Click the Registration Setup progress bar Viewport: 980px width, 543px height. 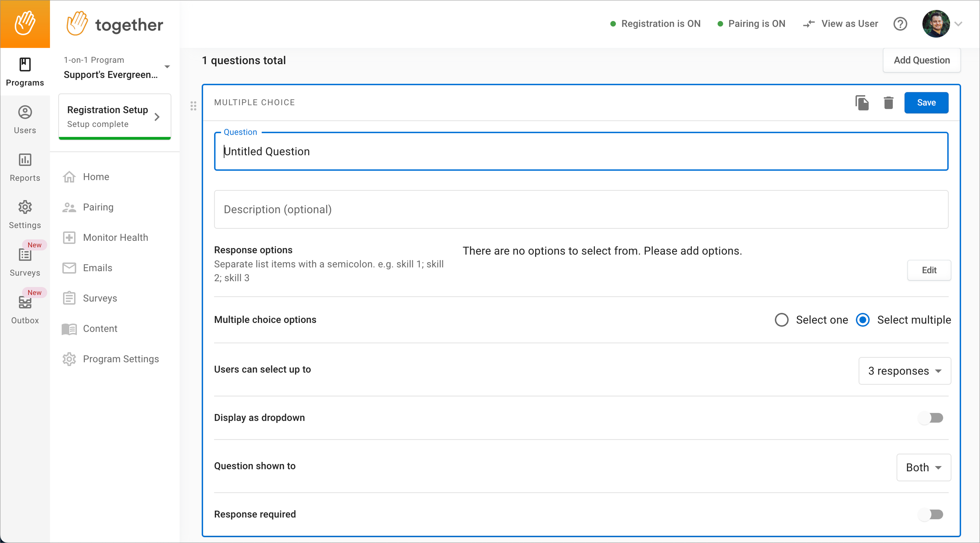click(x=115, y=138)
